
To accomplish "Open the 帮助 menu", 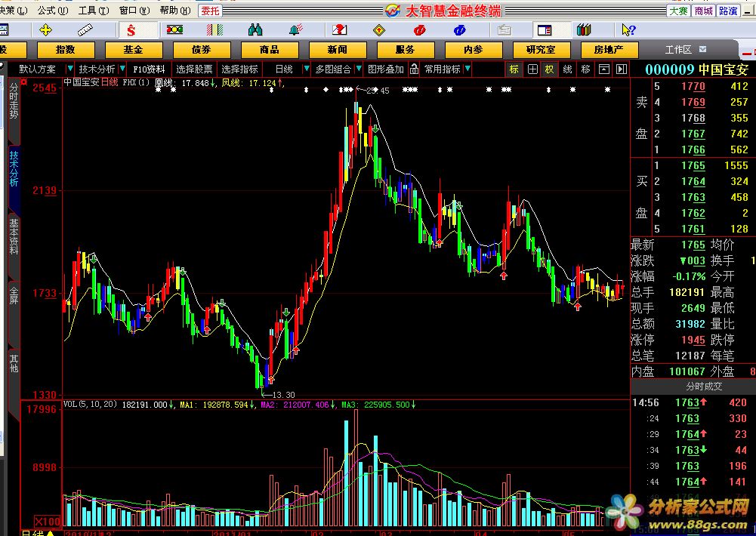I will point(175,10).
